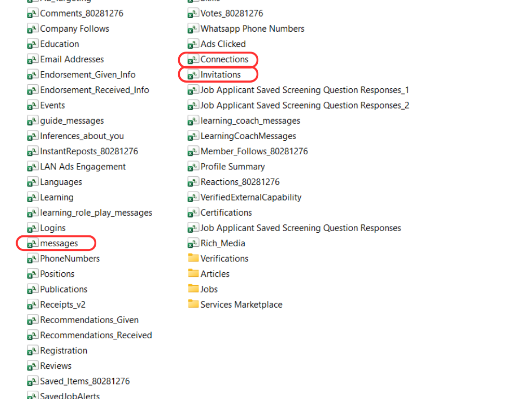The width and height of the screenshot is (532, 399).
Task: Select the Connections spreadsheet icon
Action: point(193,59)
